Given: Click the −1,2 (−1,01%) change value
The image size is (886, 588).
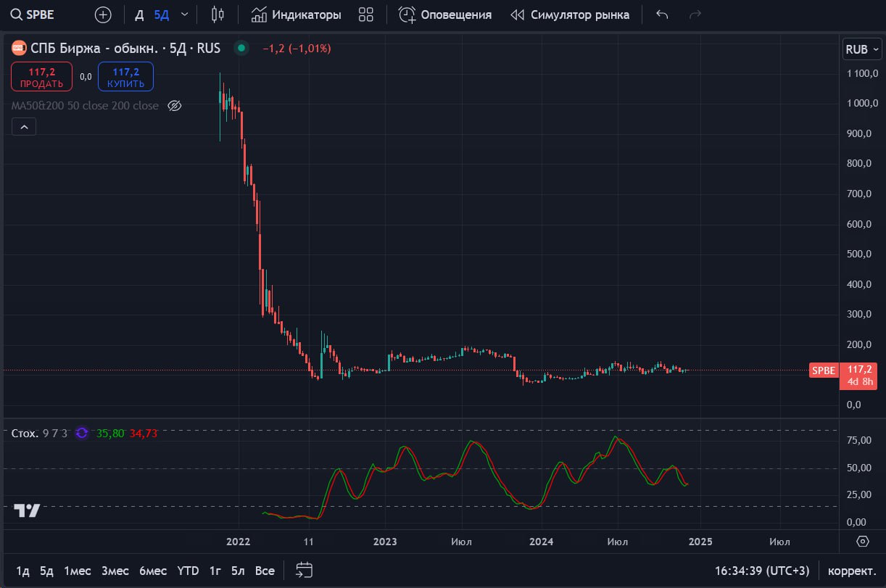Looking at the screenshot, I should [x=297, y=49].
